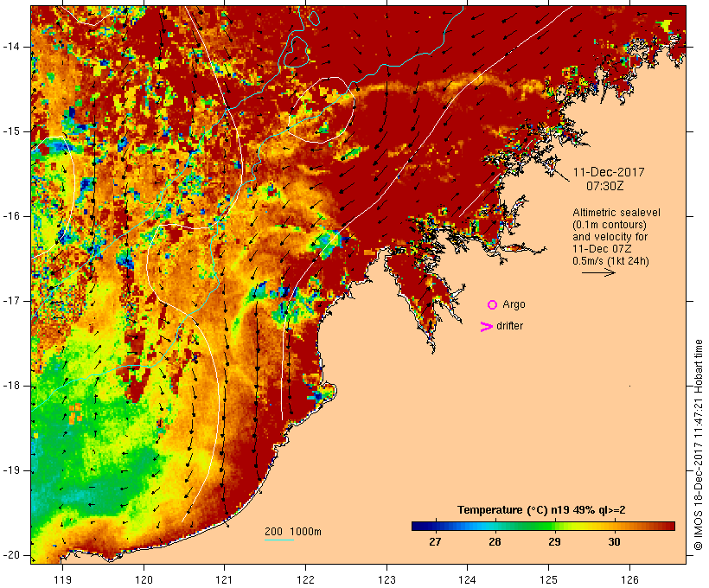Screen dimensions: 709x588
Task: Click the magenta drifter arrowhead legend symbol
Action: pyautogui.click(x=486, y=327)
